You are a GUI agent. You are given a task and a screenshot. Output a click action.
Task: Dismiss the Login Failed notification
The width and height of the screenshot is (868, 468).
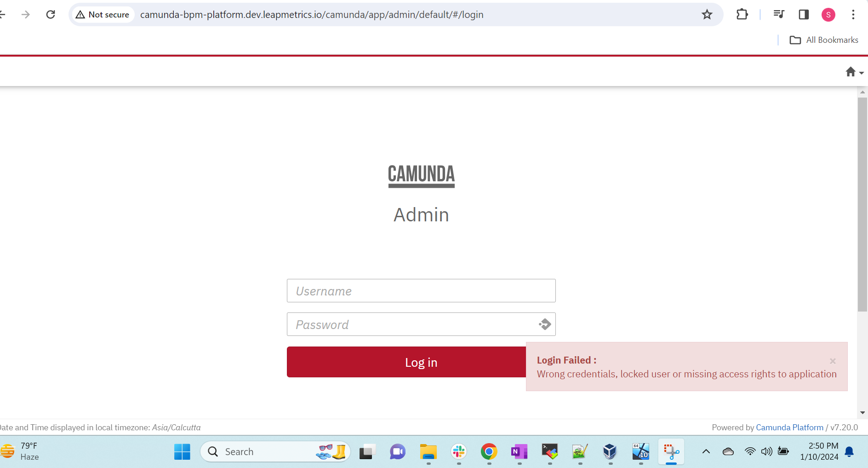(833, 361)
